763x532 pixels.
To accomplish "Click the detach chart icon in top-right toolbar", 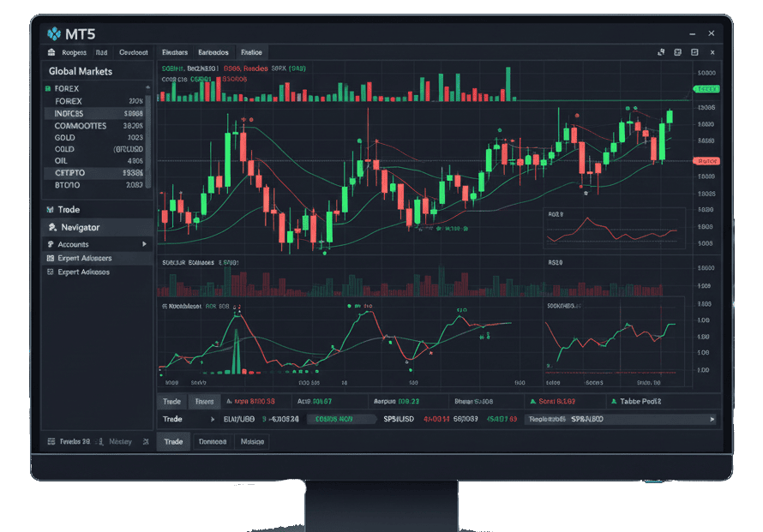I will pyautogui.click(x=661, y=52).
